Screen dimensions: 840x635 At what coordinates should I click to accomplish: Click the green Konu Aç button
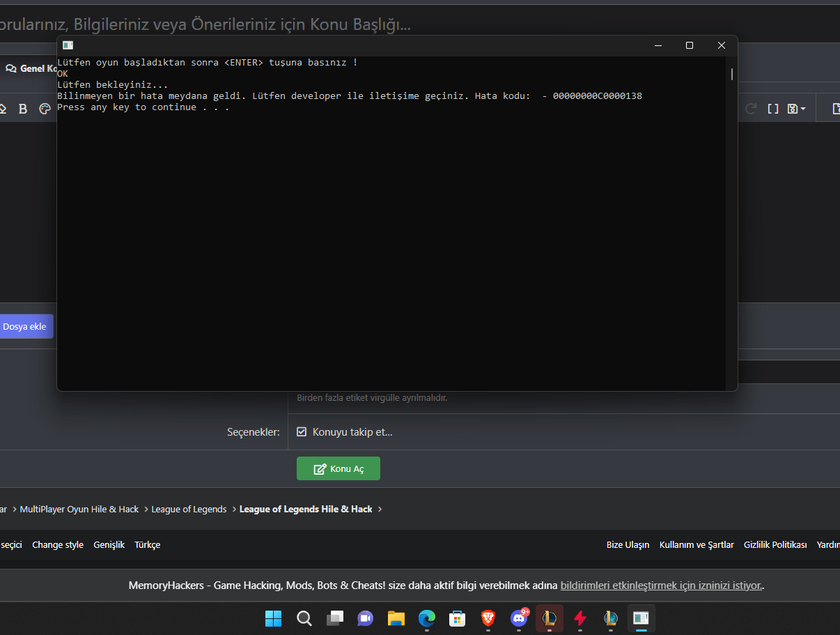click(339, 468)
